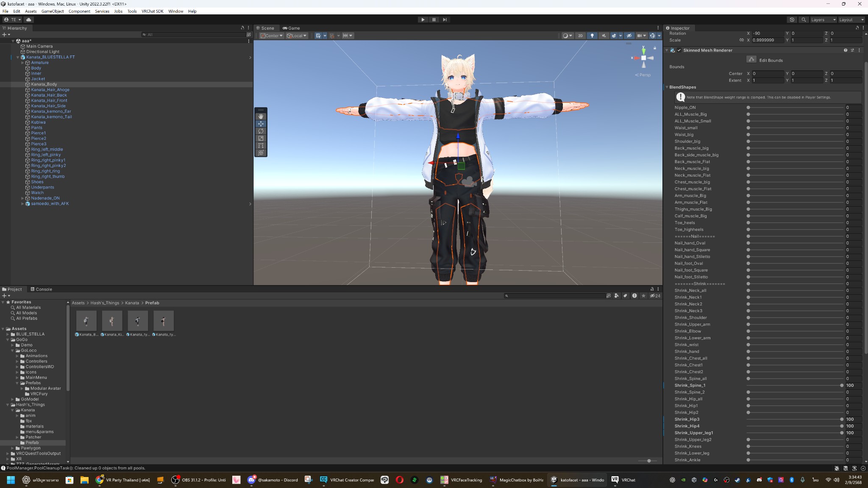The height and width of the screenshot is (488, 868).
Task: Open the TE account button
Action: (x=12, y=19)
